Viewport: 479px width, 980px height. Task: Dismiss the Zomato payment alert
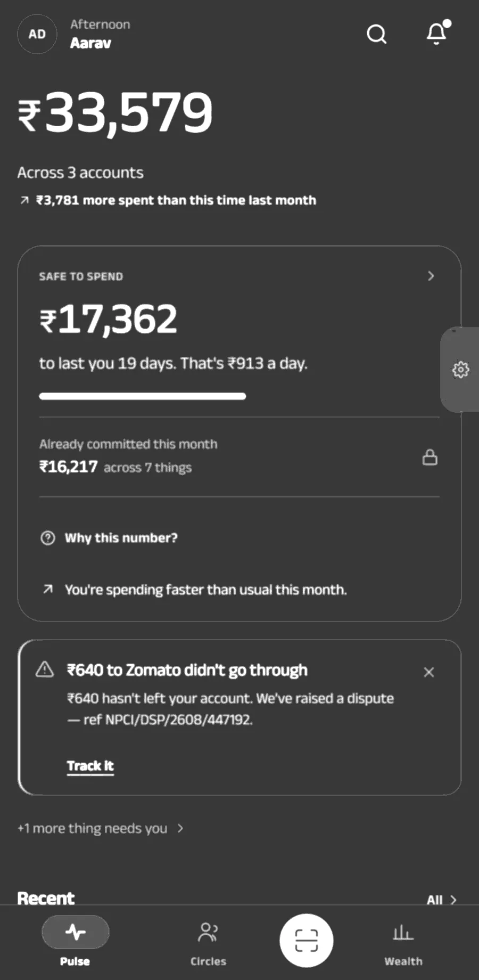pyautogui.click(x=429, y=672)
